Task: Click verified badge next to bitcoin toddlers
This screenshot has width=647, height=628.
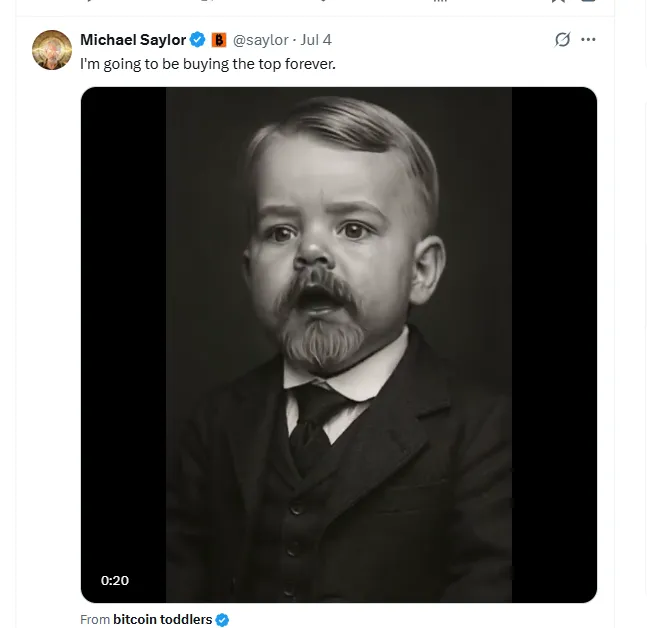Action: 222,620
